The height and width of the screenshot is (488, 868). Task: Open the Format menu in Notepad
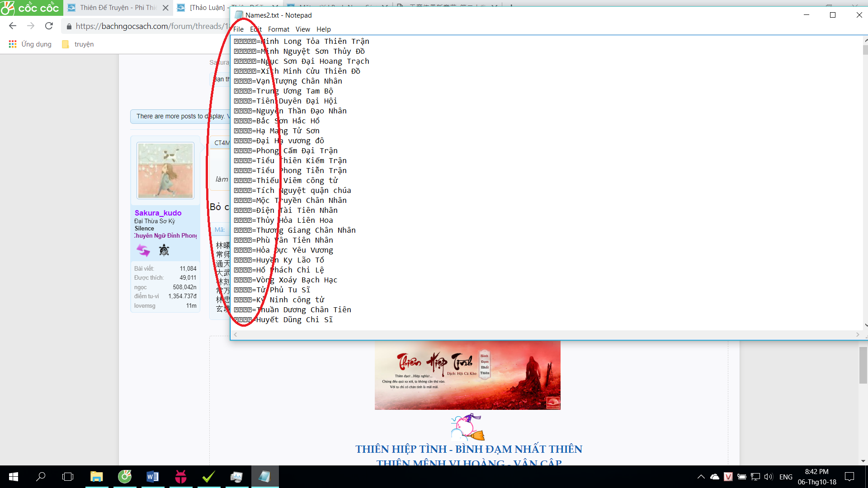278,29
